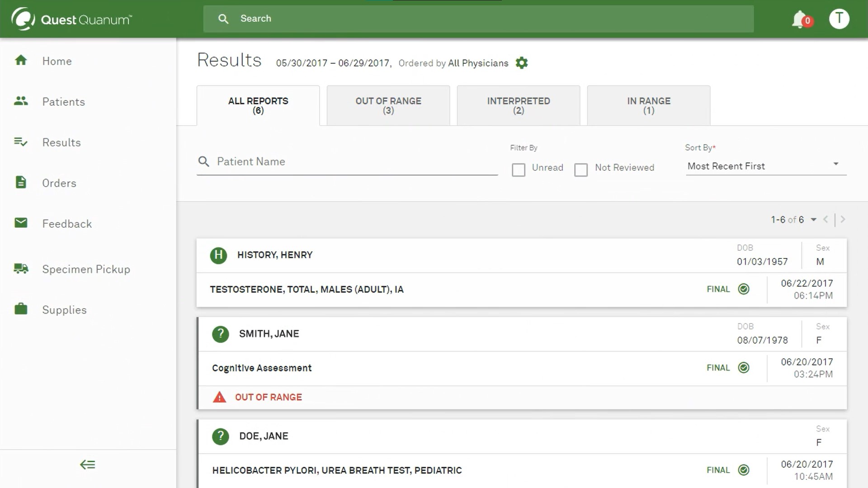Open results settings gear icon
Image resolution: width=868 pixels, height=488 pixels.
(522, 63)
